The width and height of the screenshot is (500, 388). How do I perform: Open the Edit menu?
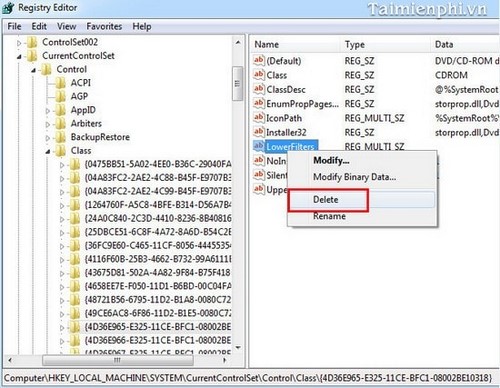pos(39,26)
